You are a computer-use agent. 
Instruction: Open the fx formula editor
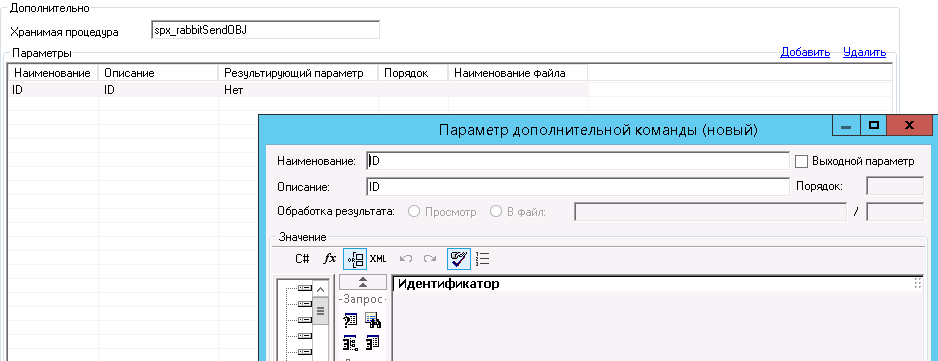pyautogui.click(x=330, y=259)
